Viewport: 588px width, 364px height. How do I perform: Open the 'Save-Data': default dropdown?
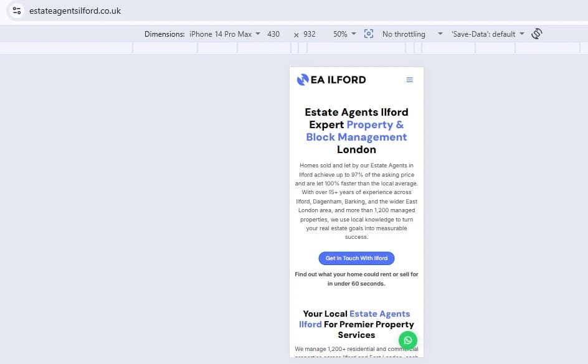(488, 34)
